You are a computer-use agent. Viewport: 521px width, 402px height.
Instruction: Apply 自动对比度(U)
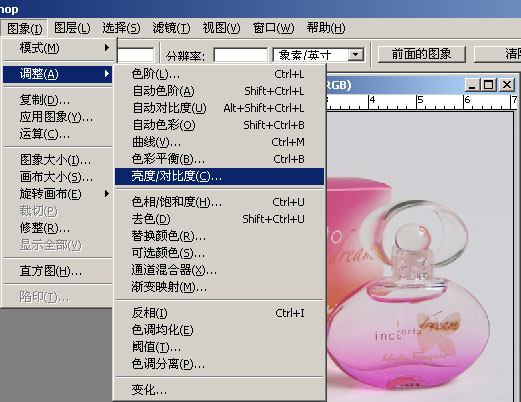[219, 108]
